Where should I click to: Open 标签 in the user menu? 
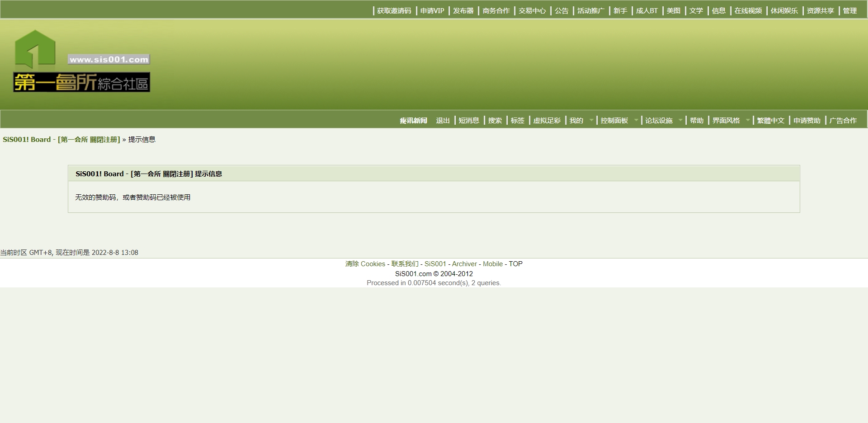[x=518, y=121]
